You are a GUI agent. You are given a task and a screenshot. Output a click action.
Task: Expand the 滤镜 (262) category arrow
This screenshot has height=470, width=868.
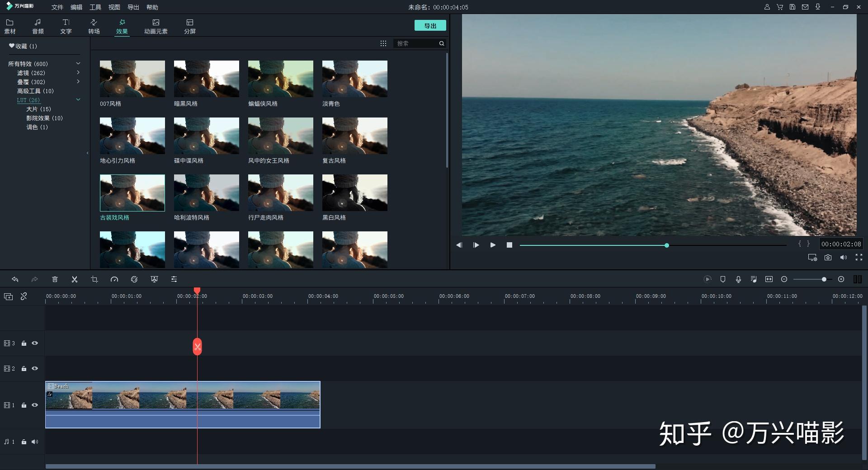[78, 72]
